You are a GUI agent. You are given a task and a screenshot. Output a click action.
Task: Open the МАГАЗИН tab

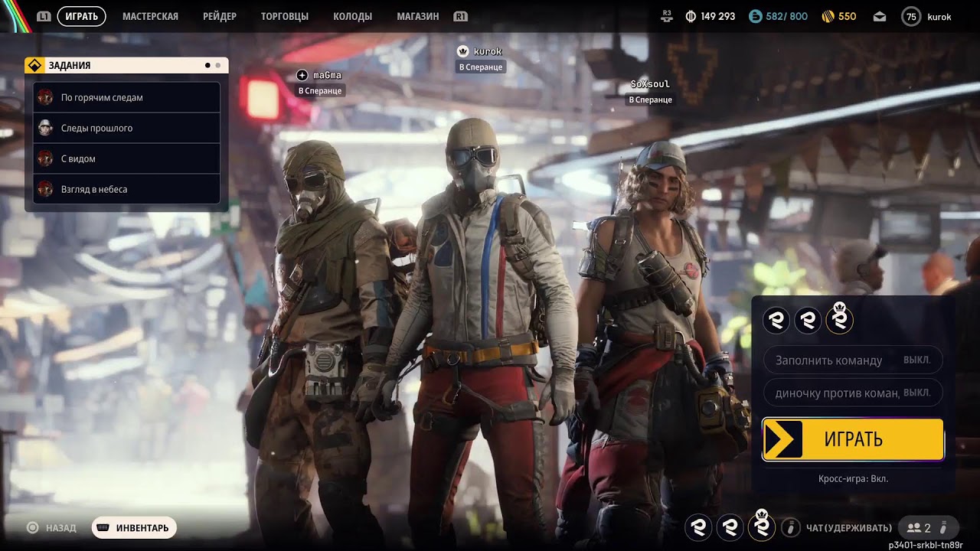418,16
